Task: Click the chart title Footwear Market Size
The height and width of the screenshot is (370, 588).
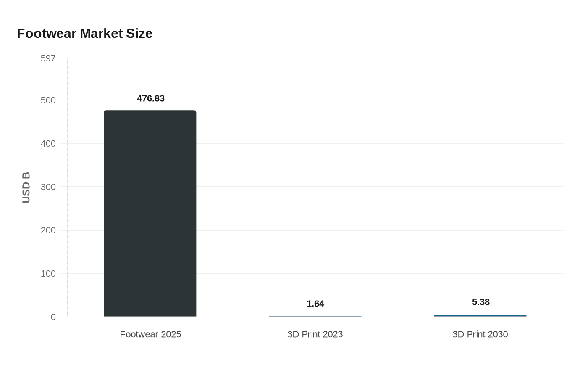Action: (x=84, y=34)
